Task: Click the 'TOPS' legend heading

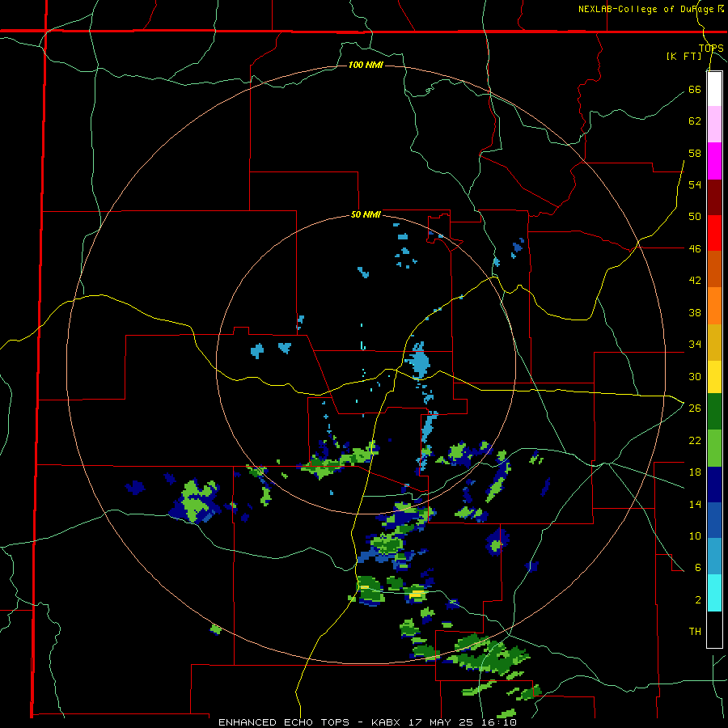Action: pos(711,48)
